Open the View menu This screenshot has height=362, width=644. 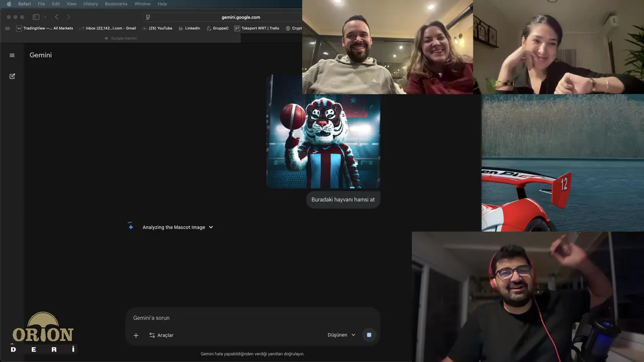click(71, 4)
